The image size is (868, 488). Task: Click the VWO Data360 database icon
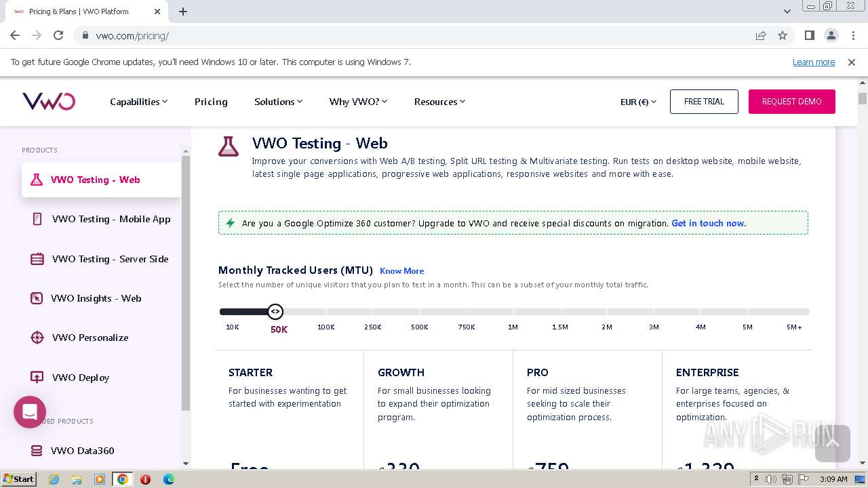(x=37, y=451)
